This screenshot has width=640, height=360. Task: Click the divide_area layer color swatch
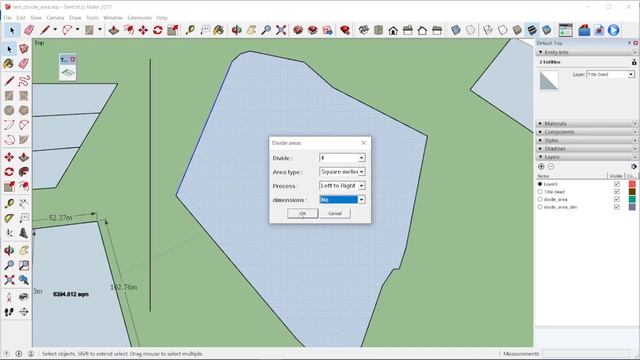coord(632,199)
